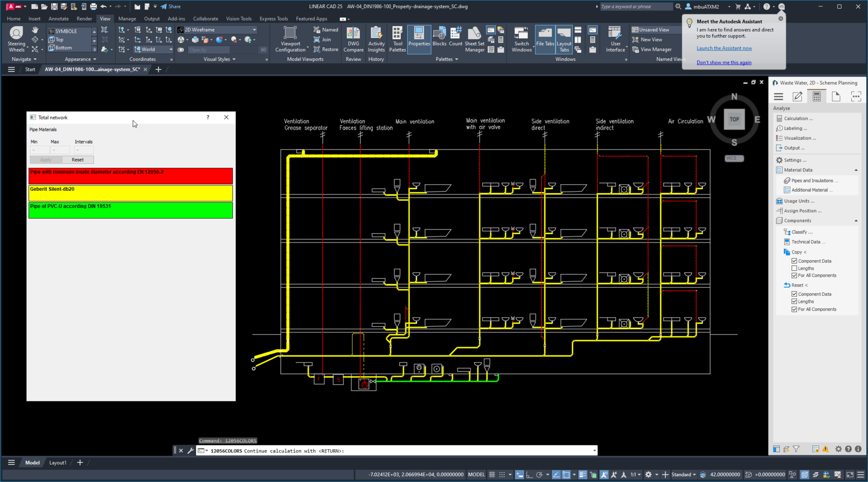Click Restore viewport button
Image resolution: width=868 pixels, height=482 pixels.
[326, 49]
